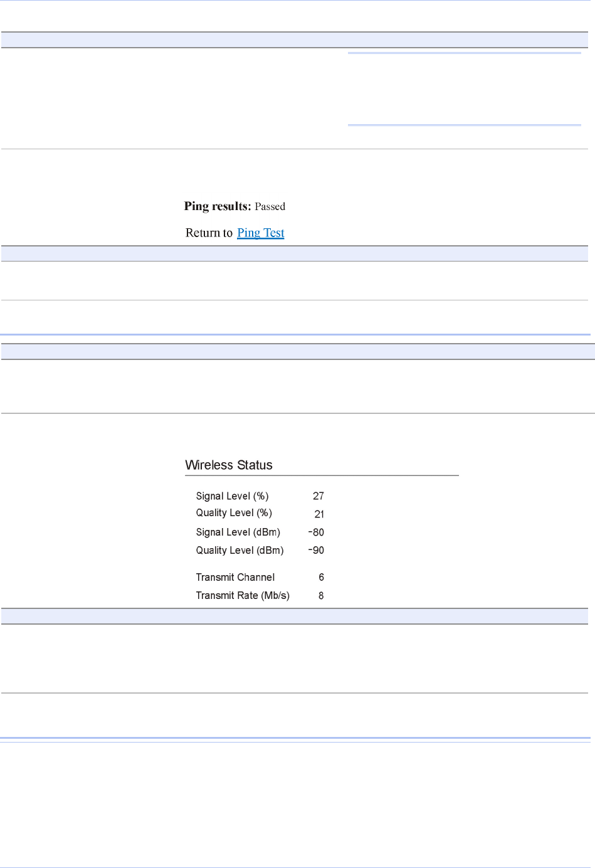The height and width of the screenshot is (868, 595).
Task: Select the Transmit Rate value 8
Action: point(321,596)
